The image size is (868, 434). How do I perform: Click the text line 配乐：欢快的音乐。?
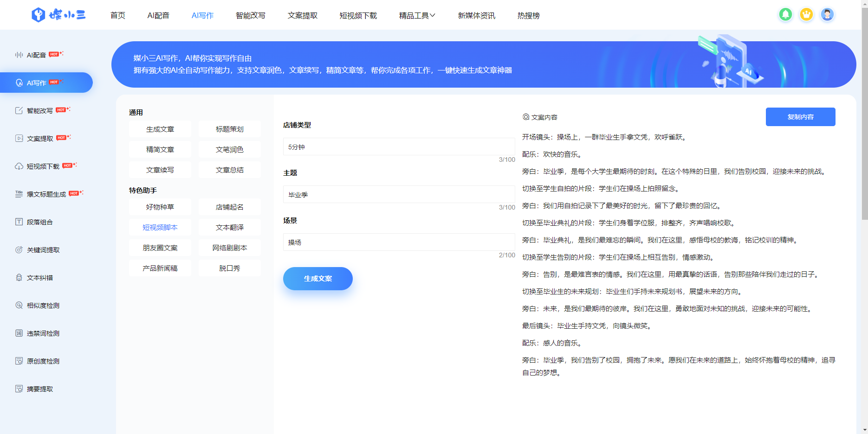tap(553, 154)
